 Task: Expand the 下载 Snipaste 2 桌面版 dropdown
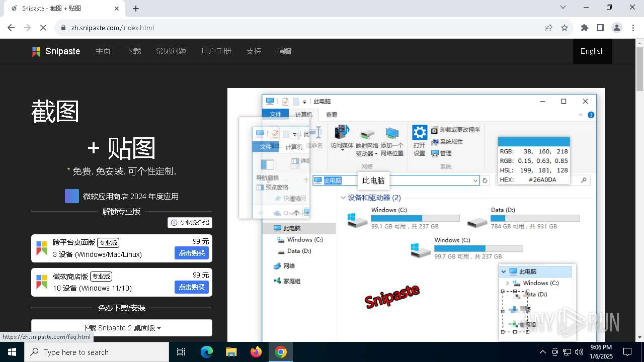[x=122, y=328]
